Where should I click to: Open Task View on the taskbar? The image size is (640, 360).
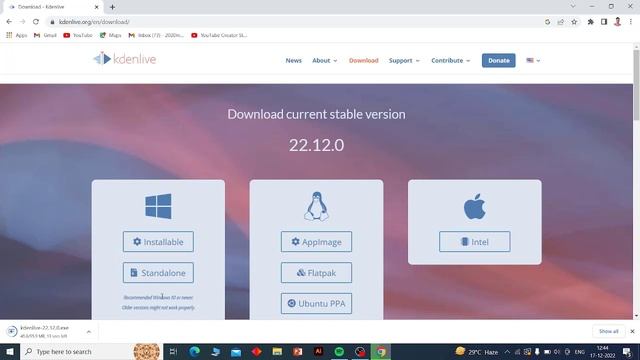(173, 351)
